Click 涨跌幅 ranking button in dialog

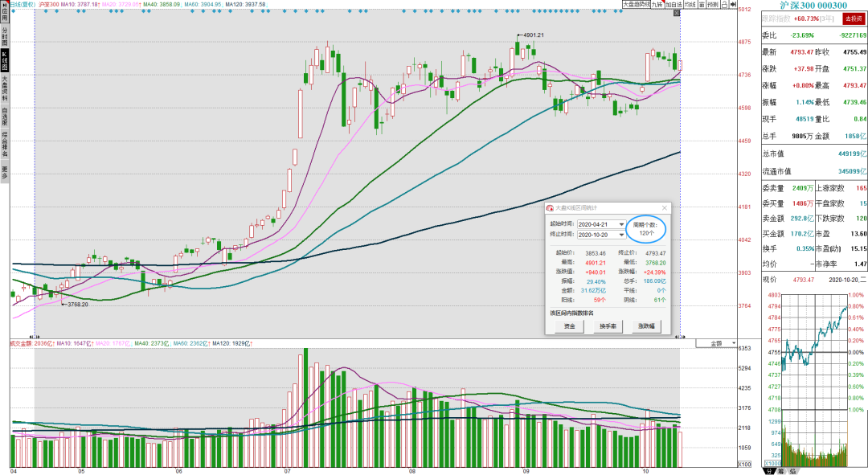pyautogui.click(x=646, y=326)
